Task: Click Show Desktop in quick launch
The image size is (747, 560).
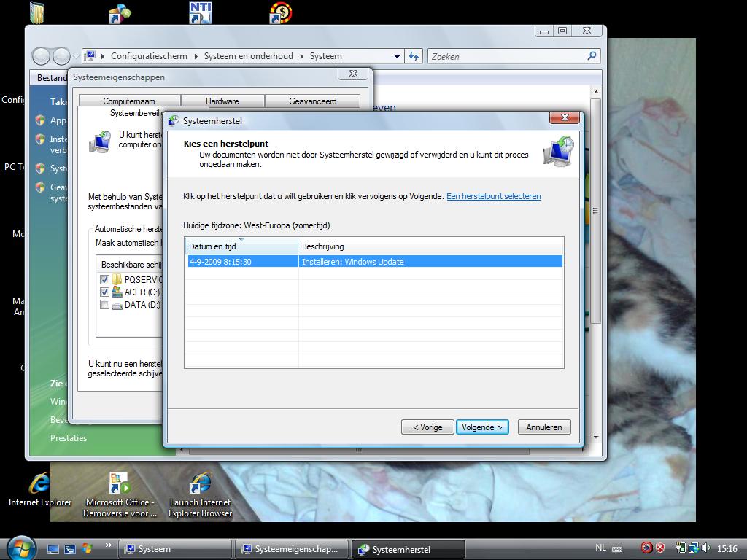Action: click(x=53, y=549)
